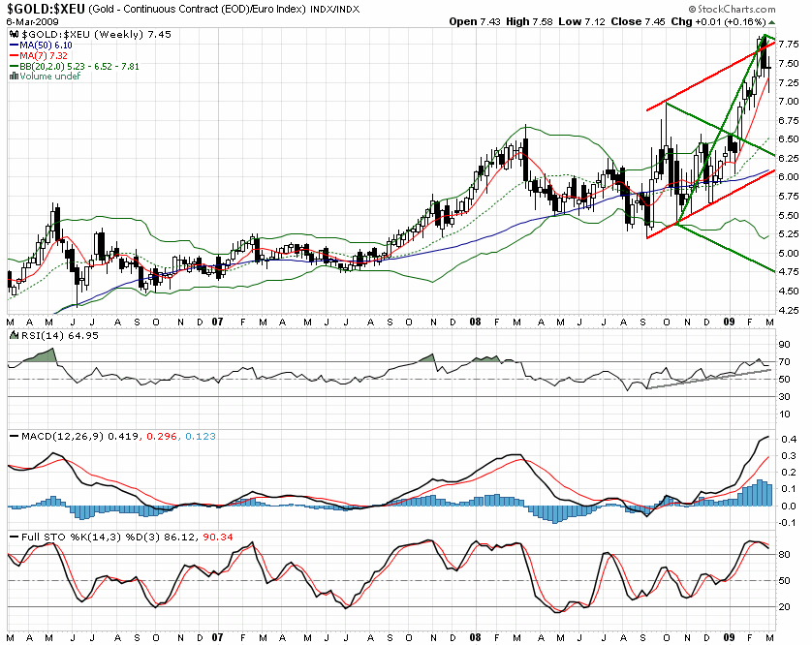
Task: Select the Volume undef legend entry
Action: pos(50,77)
